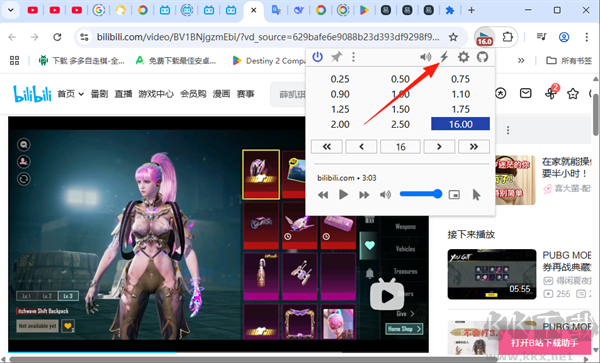Image resolution: width=600 pixels, height=363 pixels.
Task: Choose the 1.75 speed preset
Action: coord(460,109)
